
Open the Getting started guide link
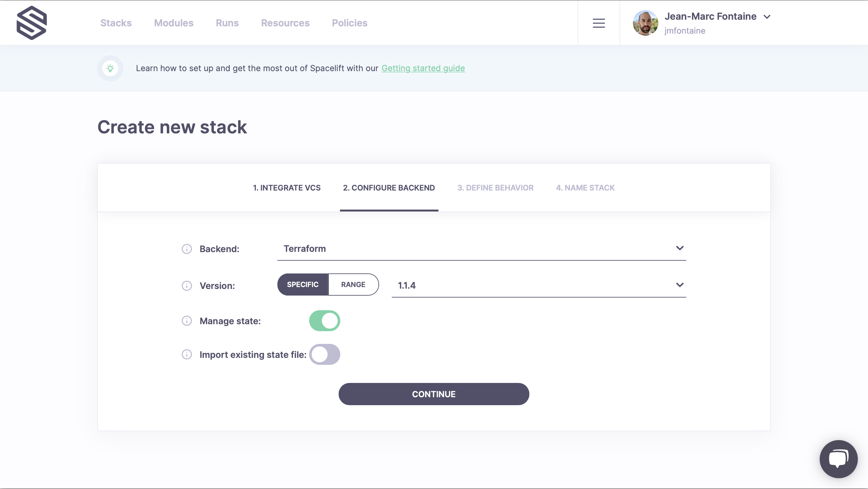point(423,68)
